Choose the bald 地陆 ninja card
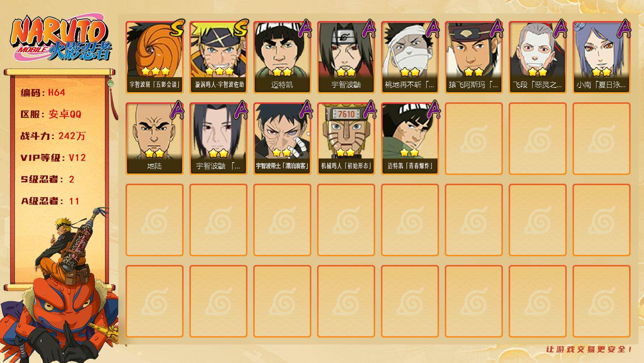This screenshot has width=644, height=363. coord(154,139)
